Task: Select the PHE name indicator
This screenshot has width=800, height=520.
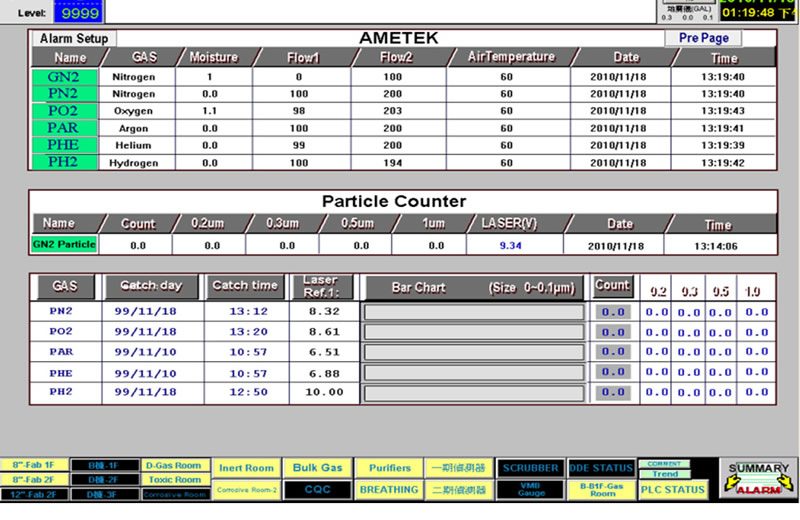Action: point(64,145)
